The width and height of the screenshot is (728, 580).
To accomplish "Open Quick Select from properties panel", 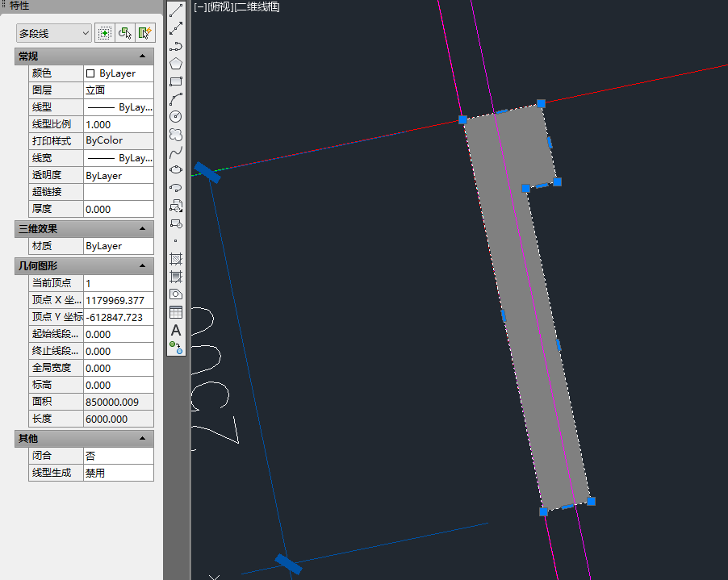I will pyautogui.click(x=144, y=33).
